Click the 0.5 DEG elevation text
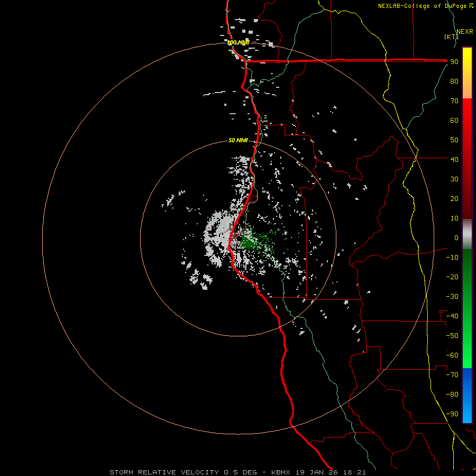 [241, 472]
